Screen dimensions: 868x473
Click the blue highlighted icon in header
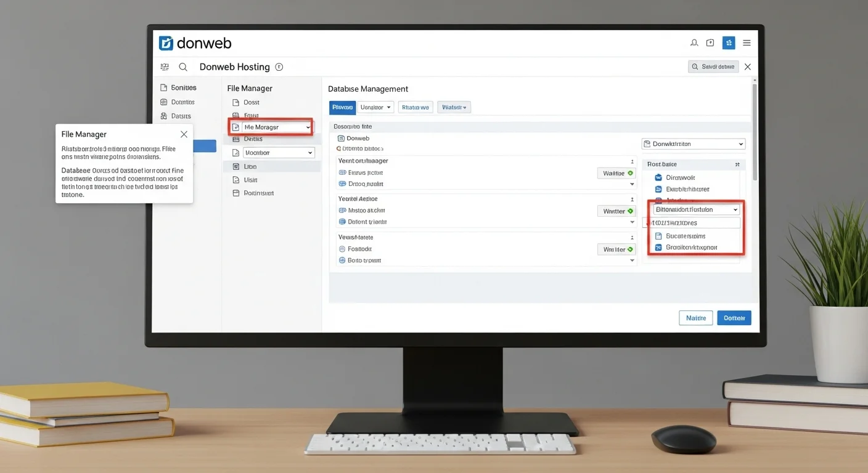(729, 43)
